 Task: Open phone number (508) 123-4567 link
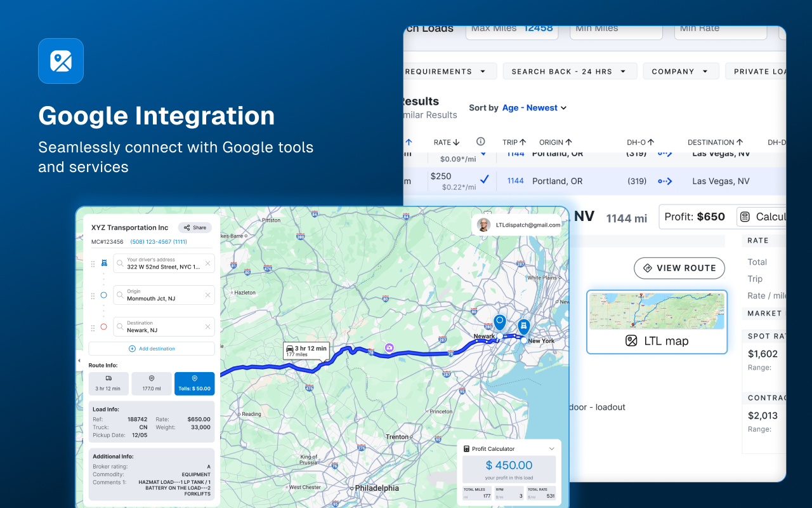(159, 242)
